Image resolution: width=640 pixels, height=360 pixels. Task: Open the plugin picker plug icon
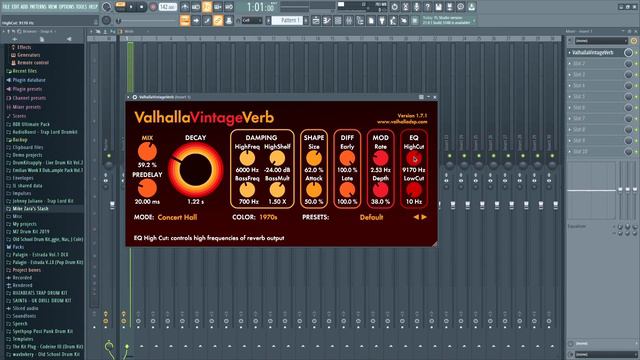pyautogui.click(x=382, y=20)
